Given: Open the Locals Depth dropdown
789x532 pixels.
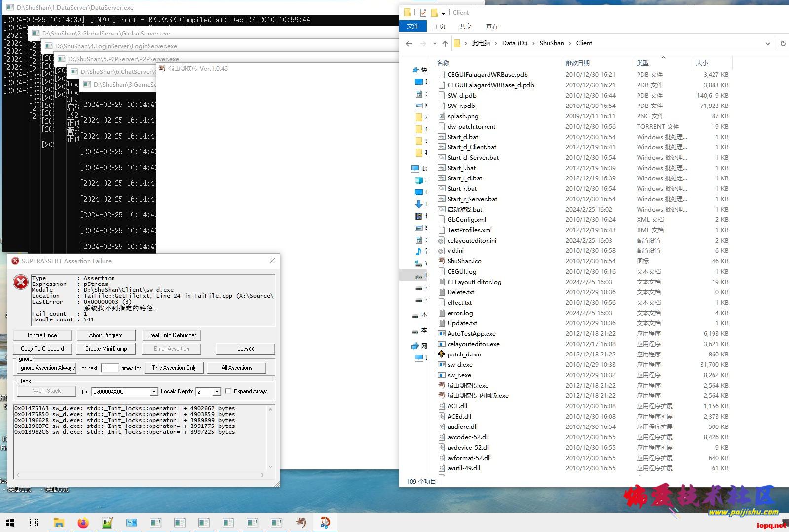Looking at the screenshot, I should click(x=217, y=391).
